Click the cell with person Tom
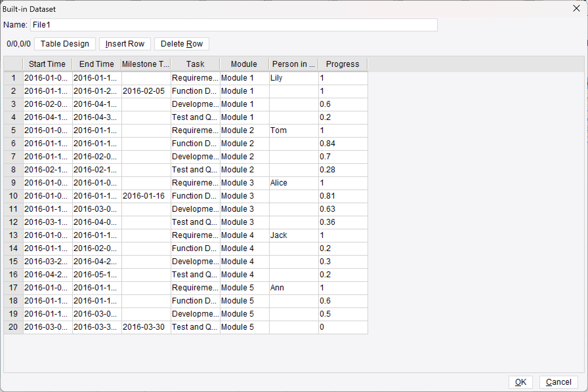 [x=293, y=130]
